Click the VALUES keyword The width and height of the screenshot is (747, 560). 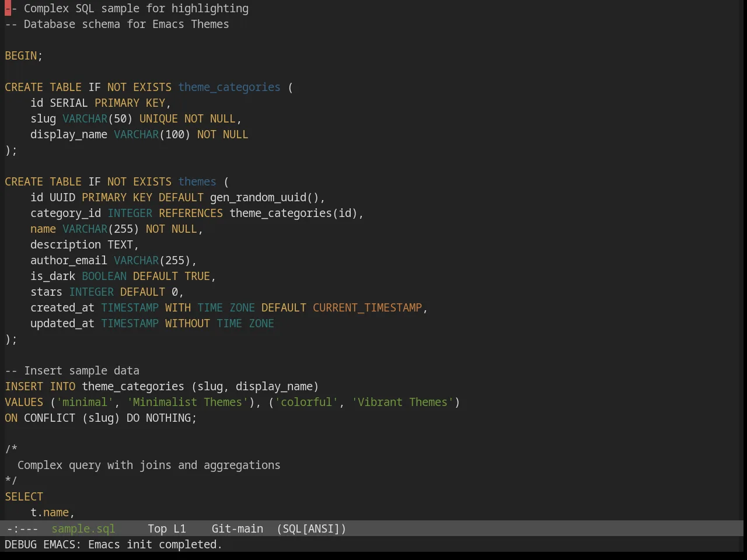[x=24, y=402]
